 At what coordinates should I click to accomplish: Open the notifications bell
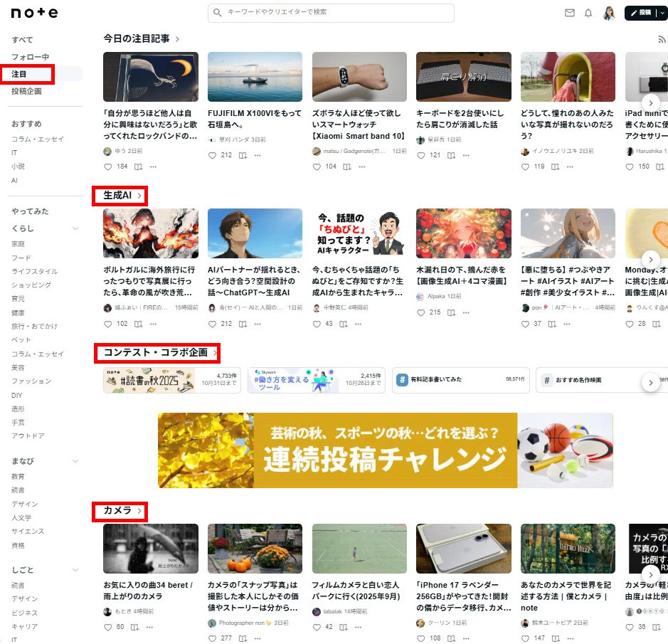pyautogui.click(x=588, y=13)
